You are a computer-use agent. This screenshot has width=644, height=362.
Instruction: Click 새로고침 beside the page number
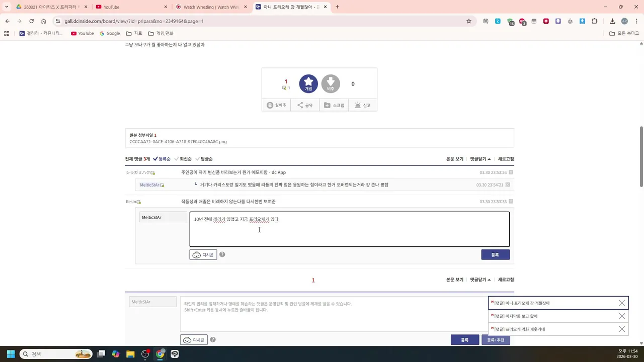click(x=506, y=280)
